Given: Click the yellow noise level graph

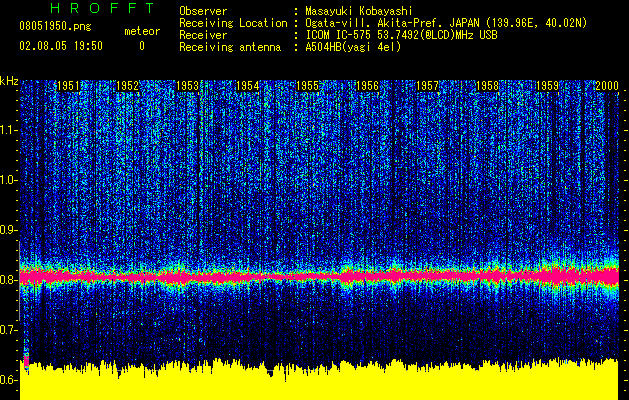Looking at the screenshot, I should [x=320, y=383].
